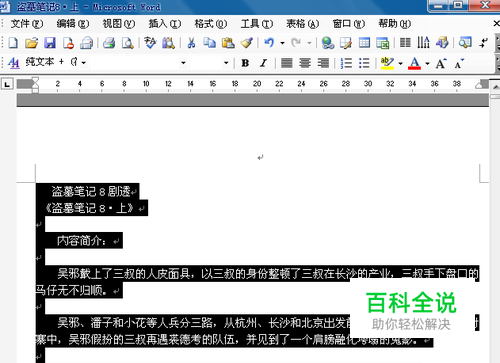
Task: Print the document with the printer icon
Action: (x=109, y=43)
